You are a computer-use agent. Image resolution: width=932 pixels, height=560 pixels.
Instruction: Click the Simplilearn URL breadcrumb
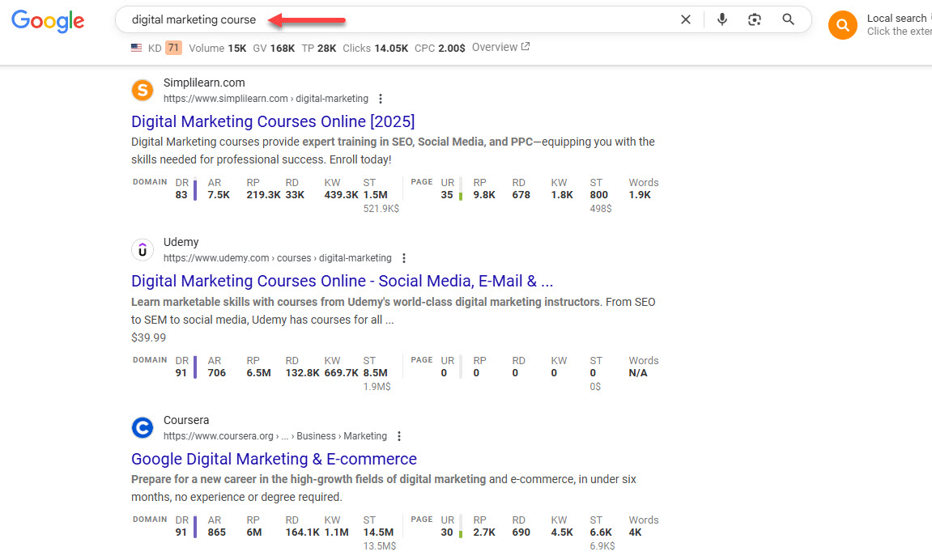266,99
